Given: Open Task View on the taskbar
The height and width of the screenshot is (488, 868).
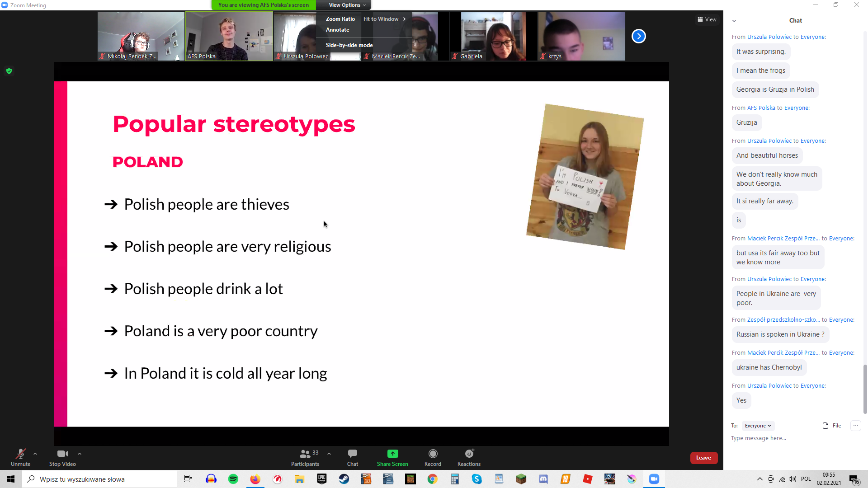Looking at the screenshot, I should (x=188, y=479).
